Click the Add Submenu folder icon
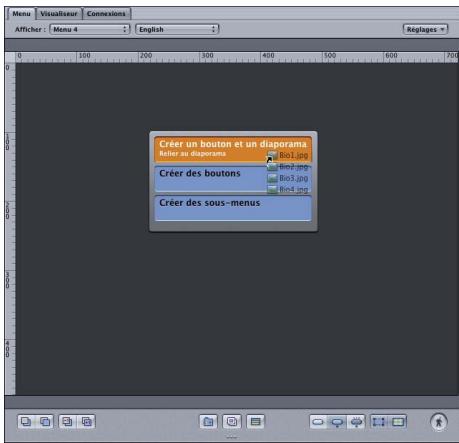Image resolution: width=459 pixels, height=443 pixels. pyautogui.click(x=208, y=422)
